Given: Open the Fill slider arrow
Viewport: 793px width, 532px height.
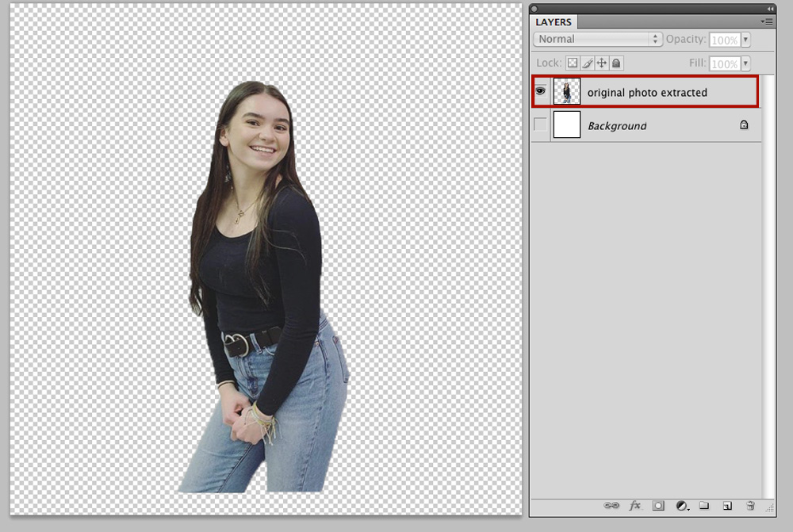Looking at the screenshot, I should 745,63.
